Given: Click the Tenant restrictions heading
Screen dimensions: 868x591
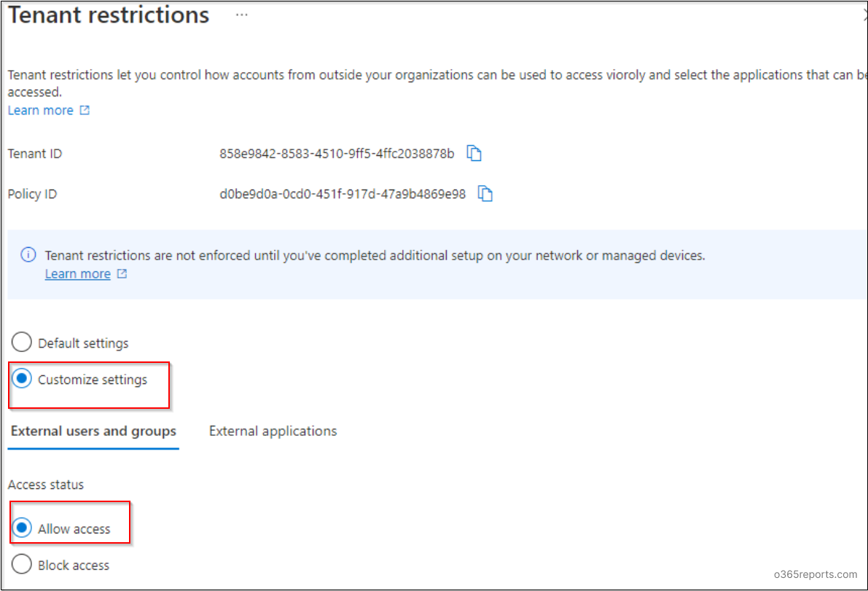Looking at the screenshot, I should point(108,15).
